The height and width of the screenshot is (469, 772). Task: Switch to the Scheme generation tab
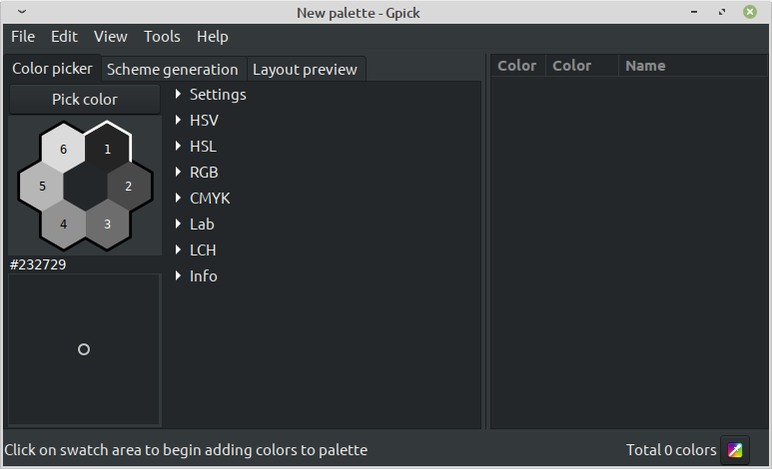(x=172, y=69)
